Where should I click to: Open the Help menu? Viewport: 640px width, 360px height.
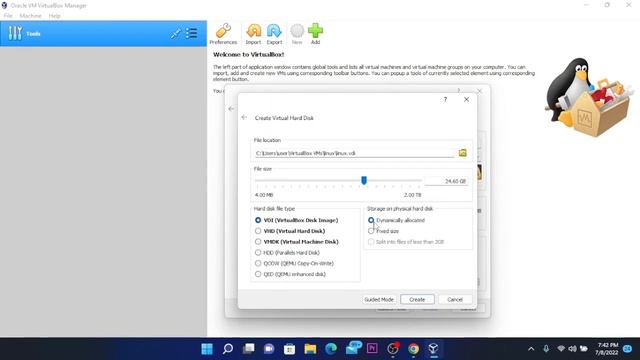coord(54,16)
